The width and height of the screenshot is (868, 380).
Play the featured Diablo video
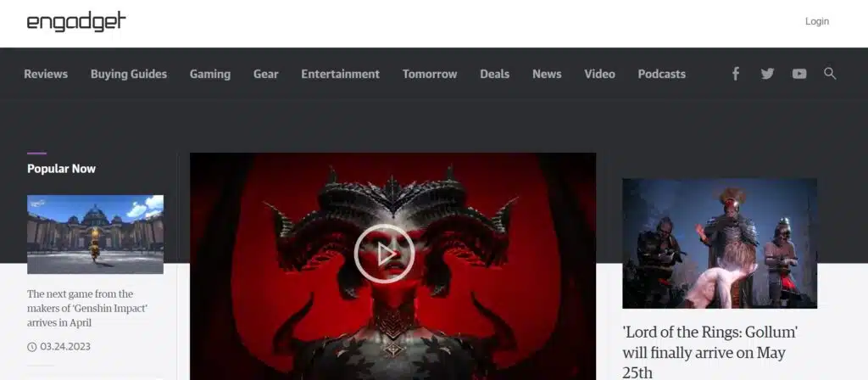pyautogui.click(x=384, y=254)
